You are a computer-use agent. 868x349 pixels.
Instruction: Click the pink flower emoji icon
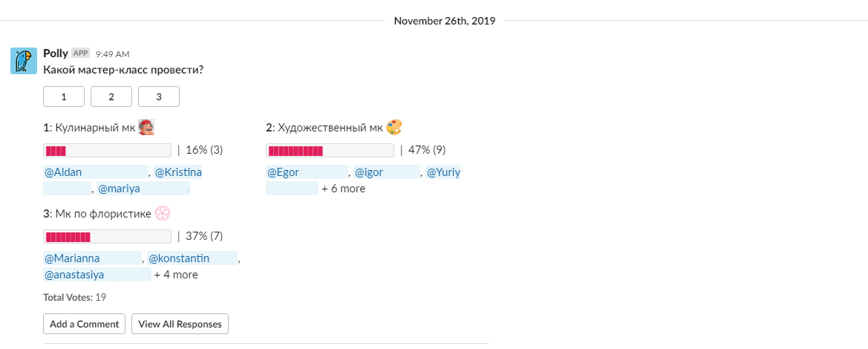coord(162,214)
